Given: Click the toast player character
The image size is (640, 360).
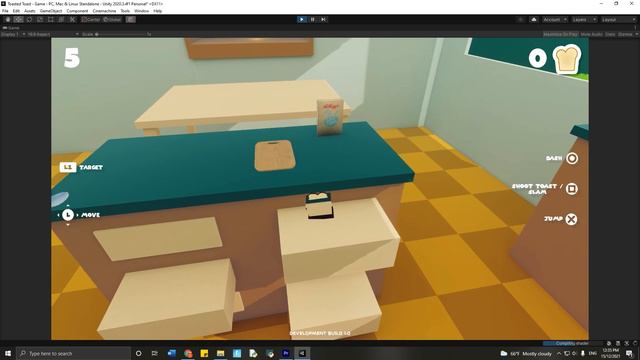Looking at the screenshot, I should point(319,205).
